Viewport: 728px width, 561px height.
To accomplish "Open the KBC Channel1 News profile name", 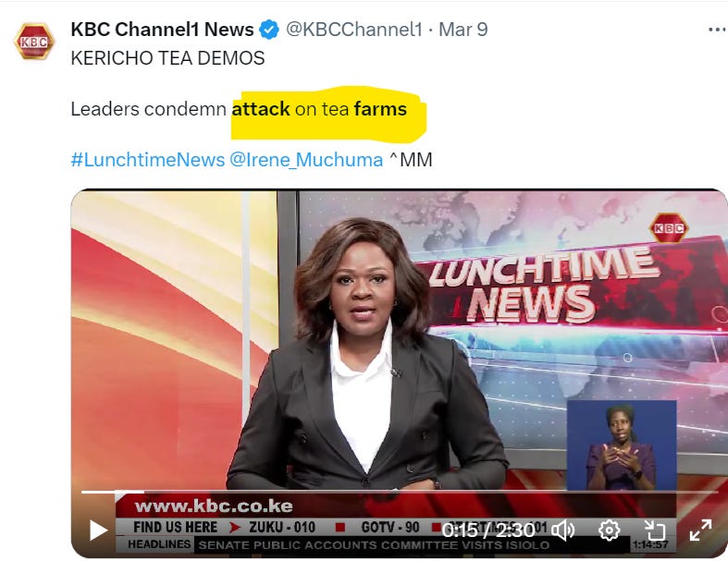I will point(162,30).
